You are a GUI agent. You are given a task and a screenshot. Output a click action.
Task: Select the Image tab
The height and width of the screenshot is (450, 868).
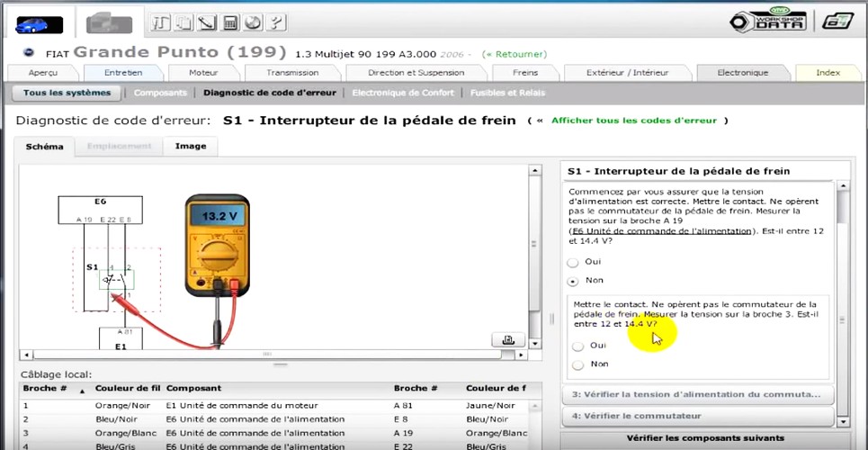191,147
